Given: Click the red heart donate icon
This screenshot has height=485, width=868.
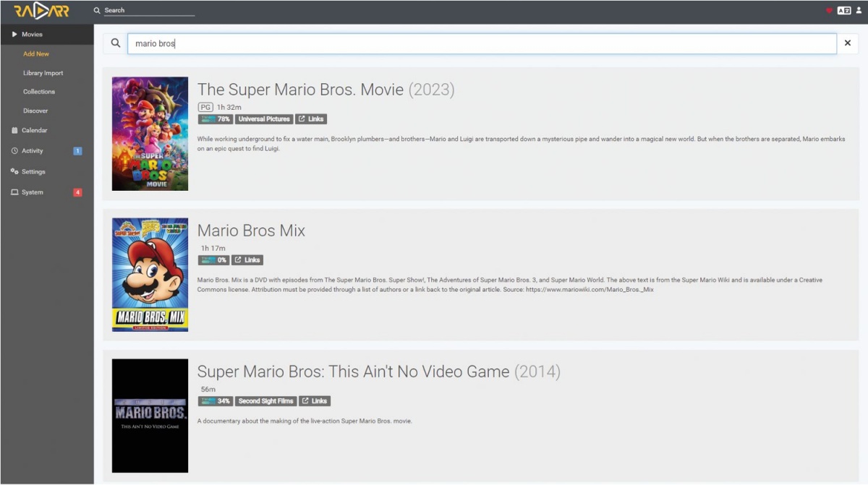Looking at the screenshot, I should click(829, 11).
